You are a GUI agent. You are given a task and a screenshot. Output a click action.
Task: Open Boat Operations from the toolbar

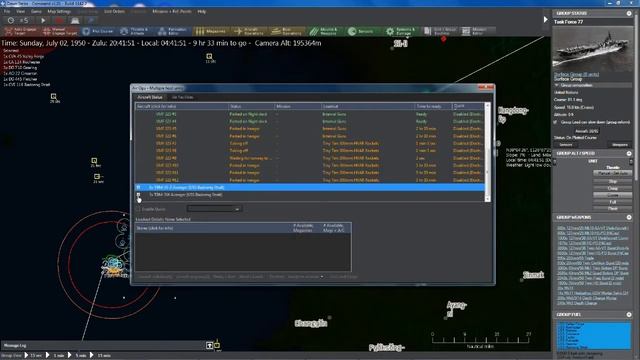pos(287,31)
